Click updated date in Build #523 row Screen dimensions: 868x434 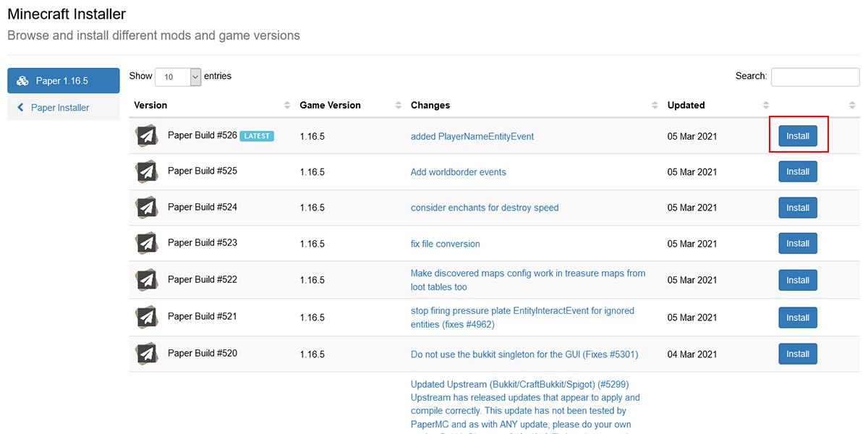click(692, 244)
